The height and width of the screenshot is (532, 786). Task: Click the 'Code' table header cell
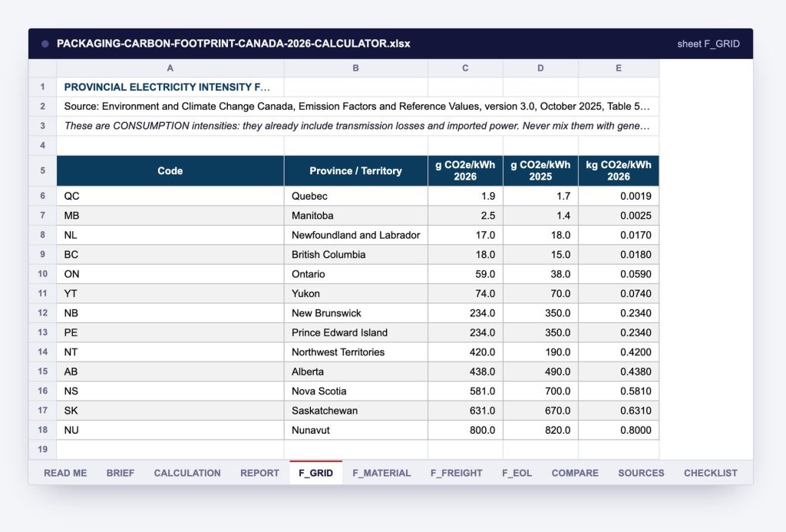170,170
